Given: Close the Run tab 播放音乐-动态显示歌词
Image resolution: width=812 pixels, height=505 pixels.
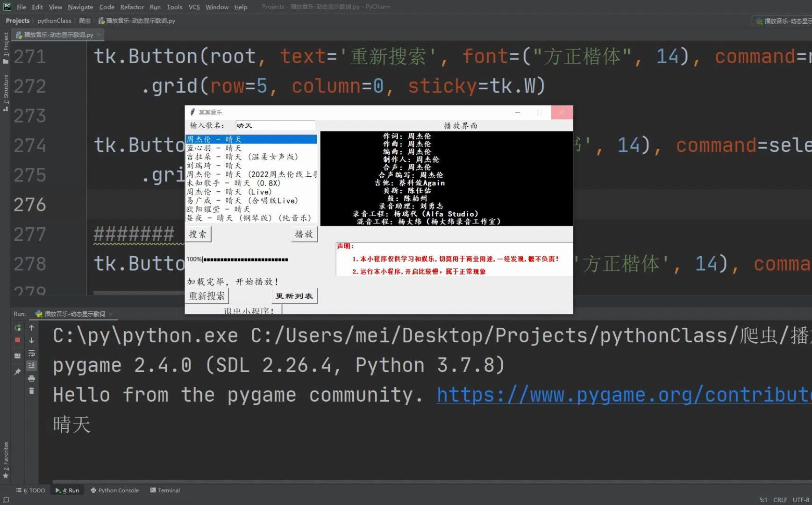Looking at the screenshot, I should [111, 314].
